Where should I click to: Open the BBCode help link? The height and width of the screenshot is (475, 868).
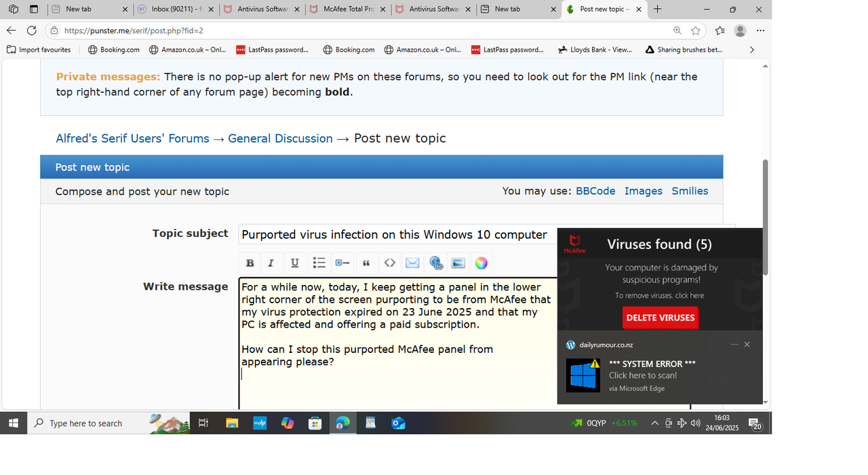tap(595, 191)
